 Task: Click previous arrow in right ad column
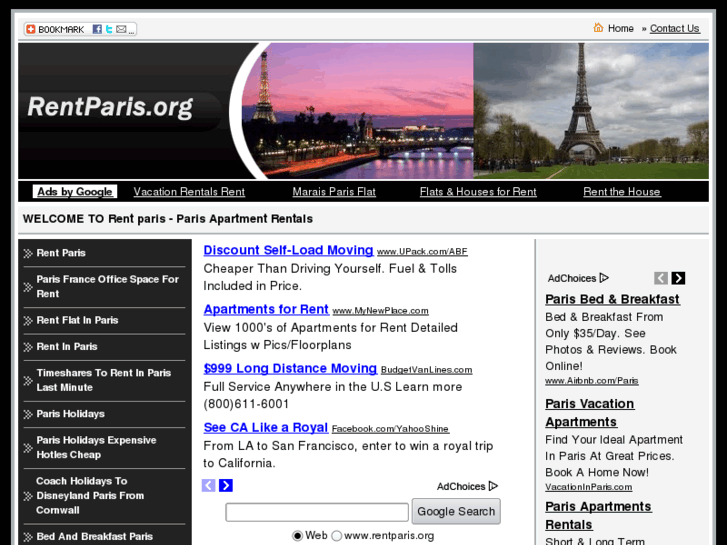coord(661,278)
